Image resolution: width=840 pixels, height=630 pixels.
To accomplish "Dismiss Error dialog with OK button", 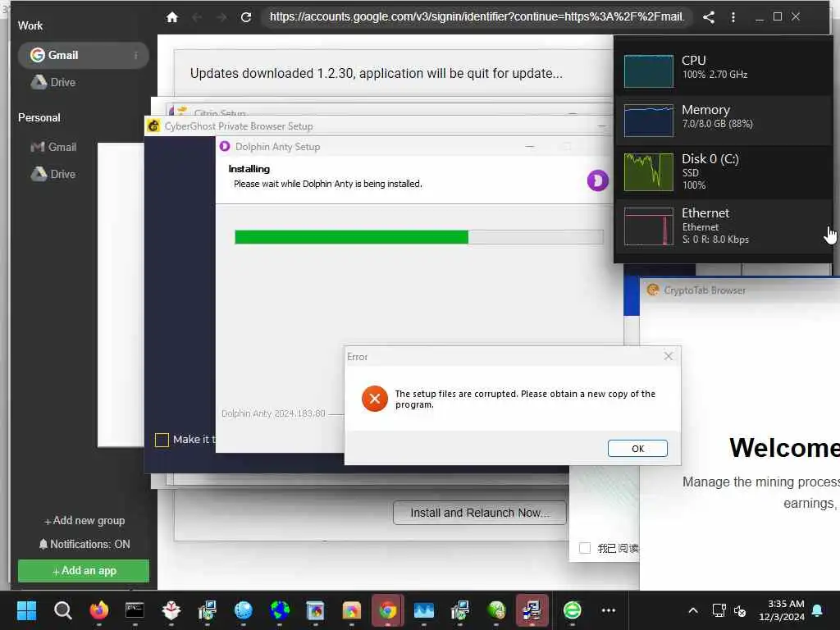I will pos(637,449).
